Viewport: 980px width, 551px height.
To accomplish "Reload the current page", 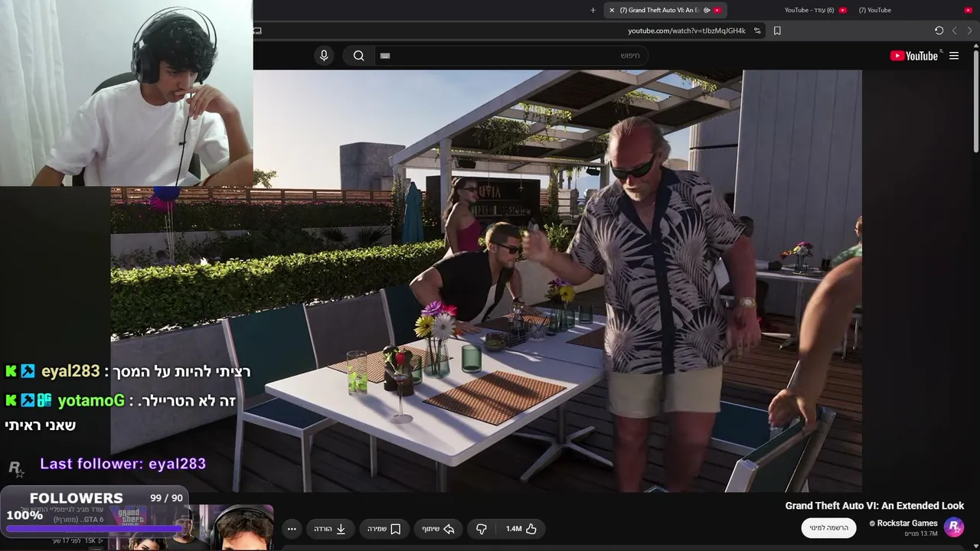I will click(939, 31).
